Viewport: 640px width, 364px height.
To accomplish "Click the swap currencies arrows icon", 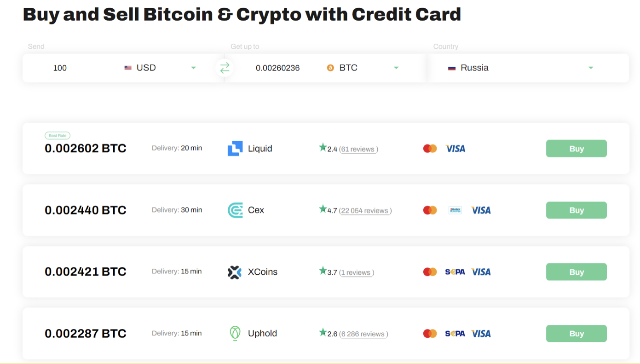I will pyautogui.click(x=225, y=68).
